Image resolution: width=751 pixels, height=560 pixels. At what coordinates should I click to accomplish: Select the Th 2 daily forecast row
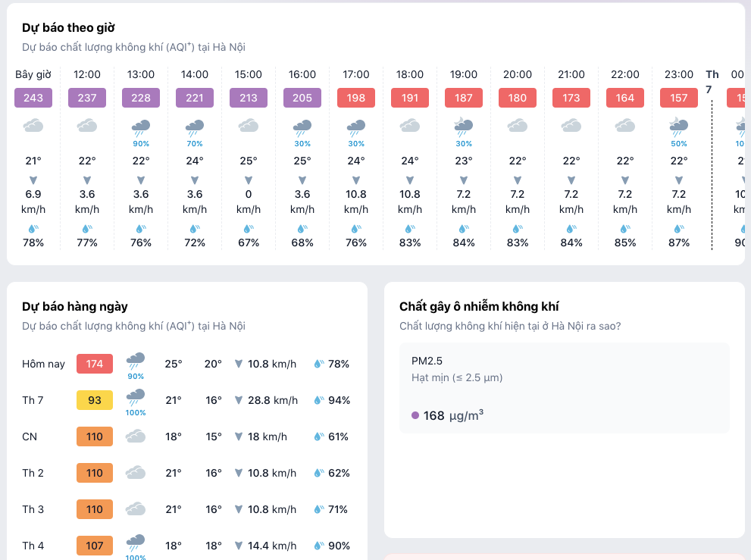click(186, 473)
